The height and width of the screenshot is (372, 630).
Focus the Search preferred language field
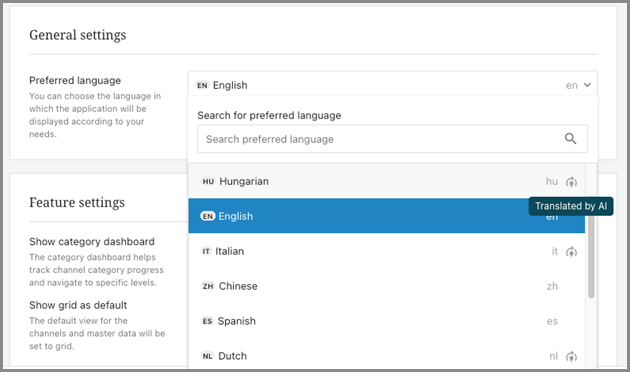[392, 139]
